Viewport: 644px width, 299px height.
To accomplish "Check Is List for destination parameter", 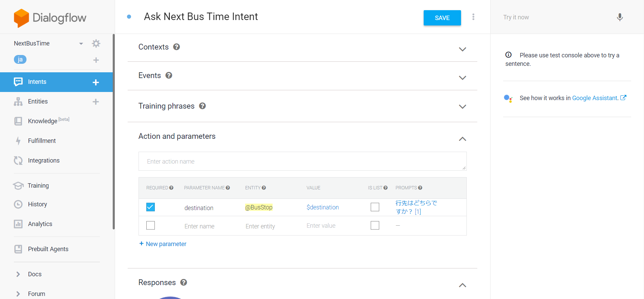I will (375, 207).
